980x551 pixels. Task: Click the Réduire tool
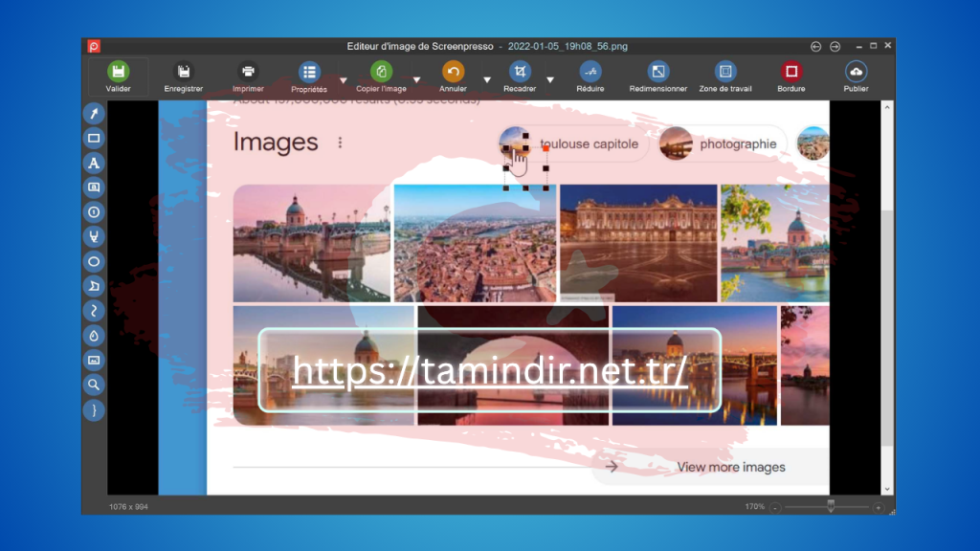click(590, 77)
